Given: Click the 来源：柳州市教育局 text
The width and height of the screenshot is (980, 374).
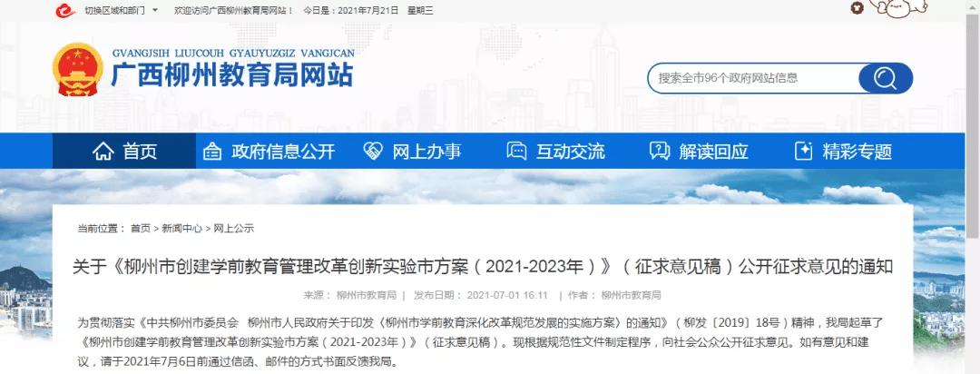Looking at the screenshot, I should coord(350,295).
